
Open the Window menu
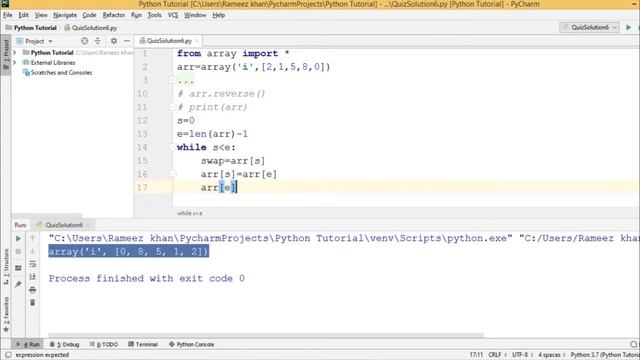click(x=195, y=15)
